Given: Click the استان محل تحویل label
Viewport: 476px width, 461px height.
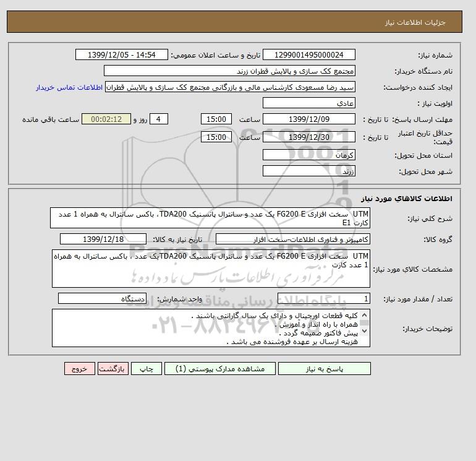Looking at the screenshot, I should [423, 155].
